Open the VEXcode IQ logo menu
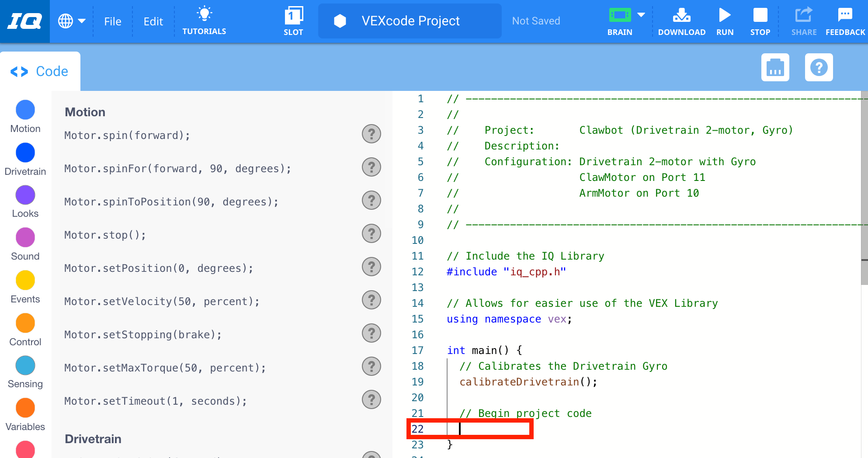Image resolution: width=868 pixels, height=458 pixels. coord(24,21)
